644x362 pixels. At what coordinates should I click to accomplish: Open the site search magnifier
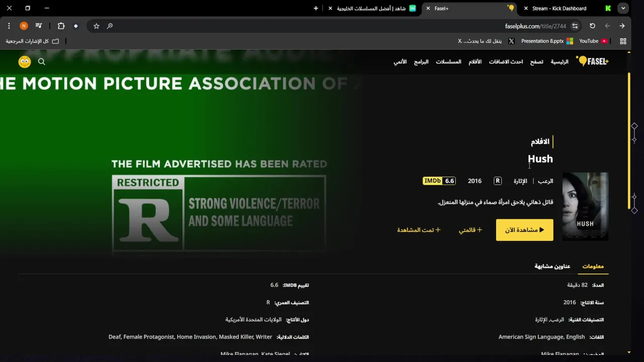[42, 61]
